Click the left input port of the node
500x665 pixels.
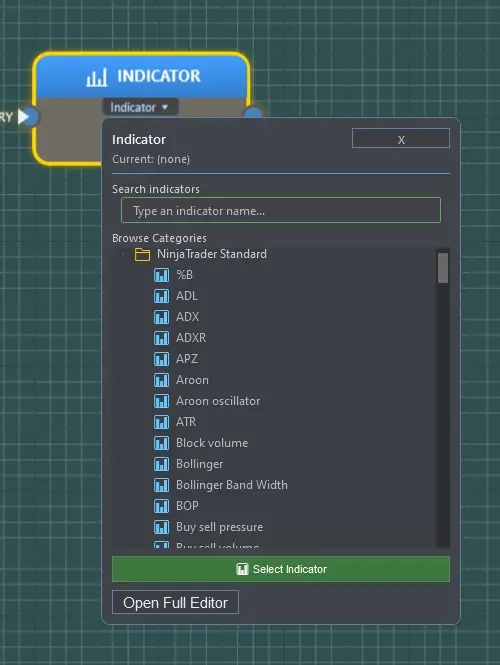point(28,117)
